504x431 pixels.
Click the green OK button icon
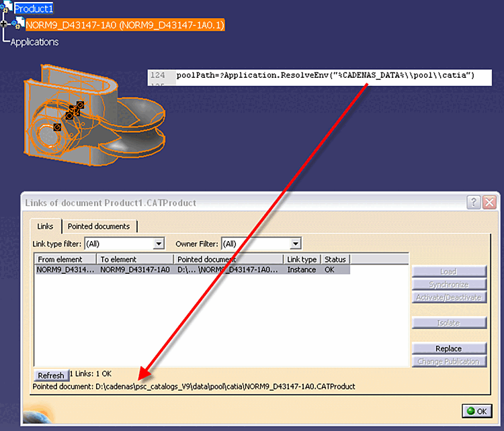(471, 411)
